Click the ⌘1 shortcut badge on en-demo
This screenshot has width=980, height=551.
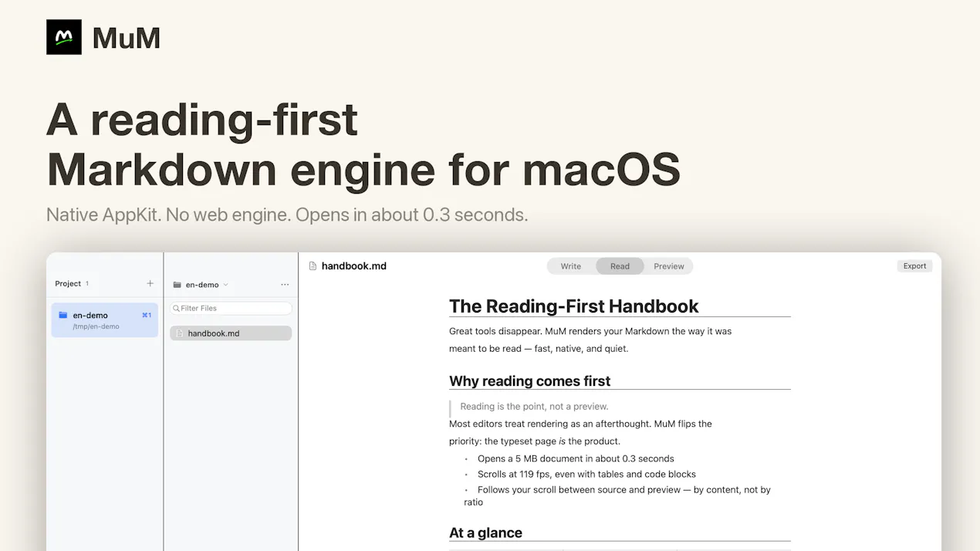click(x=147, y=315)
